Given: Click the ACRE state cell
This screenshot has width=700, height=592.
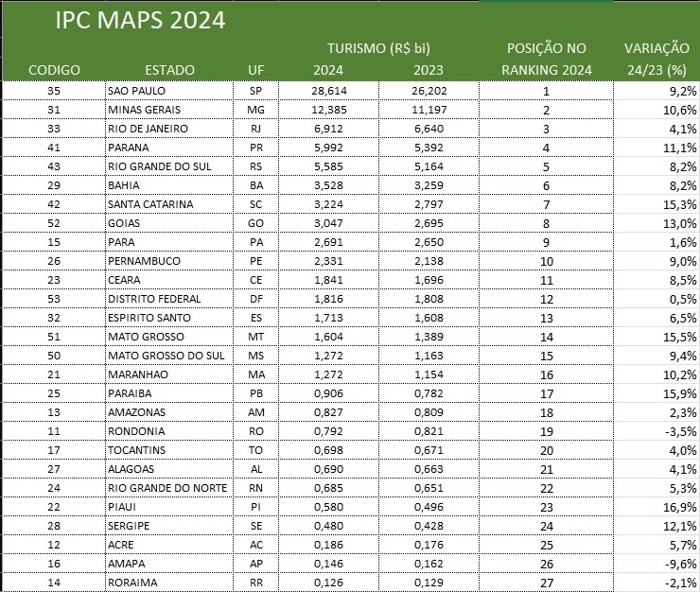Looking at the screenshot, I should [169, 544].
